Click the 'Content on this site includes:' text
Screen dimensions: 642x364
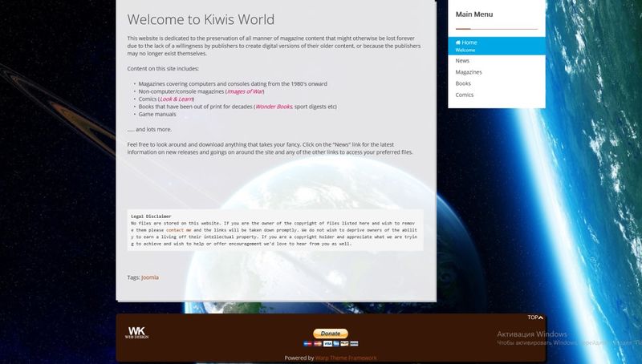(x=163, y=69)
